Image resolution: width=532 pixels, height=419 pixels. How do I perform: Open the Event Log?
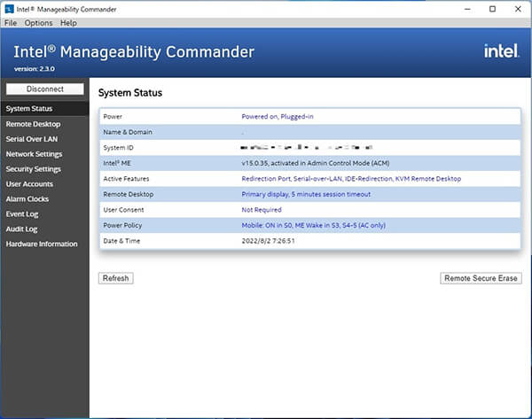[22, 214]
